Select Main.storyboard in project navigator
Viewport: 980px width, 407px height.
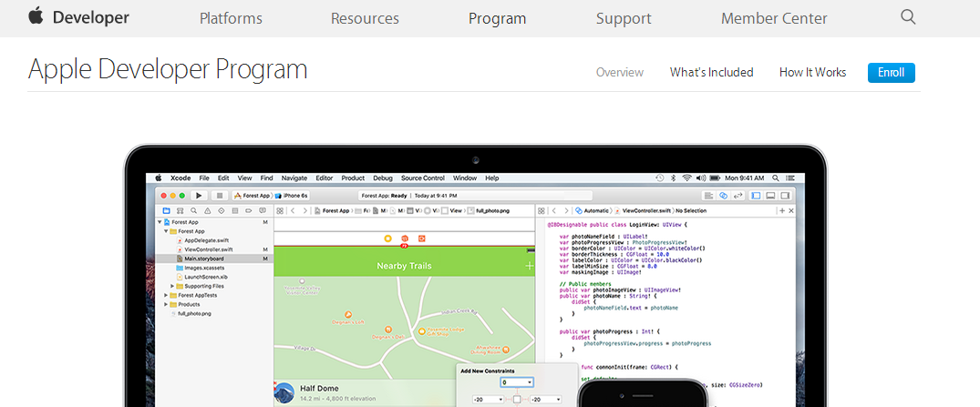[213, 259]
